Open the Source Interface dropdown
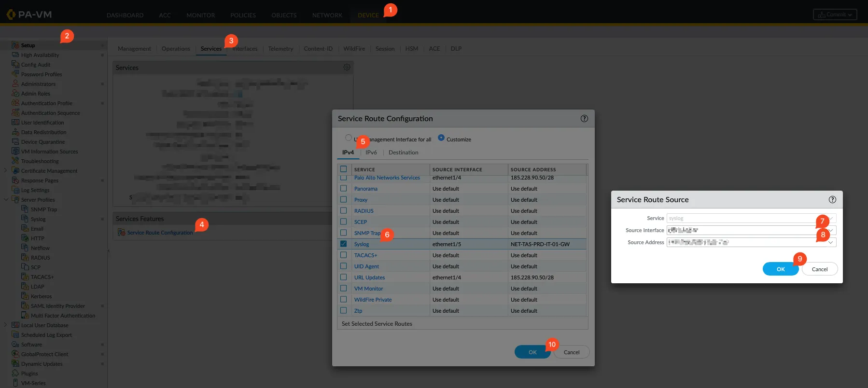This screenshot has width=868, height=388. [x=831, y=230]
